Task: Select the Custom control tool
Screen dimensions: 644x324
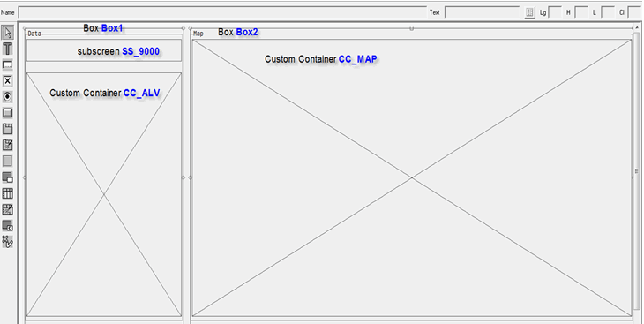Action: tap(8, 225)
